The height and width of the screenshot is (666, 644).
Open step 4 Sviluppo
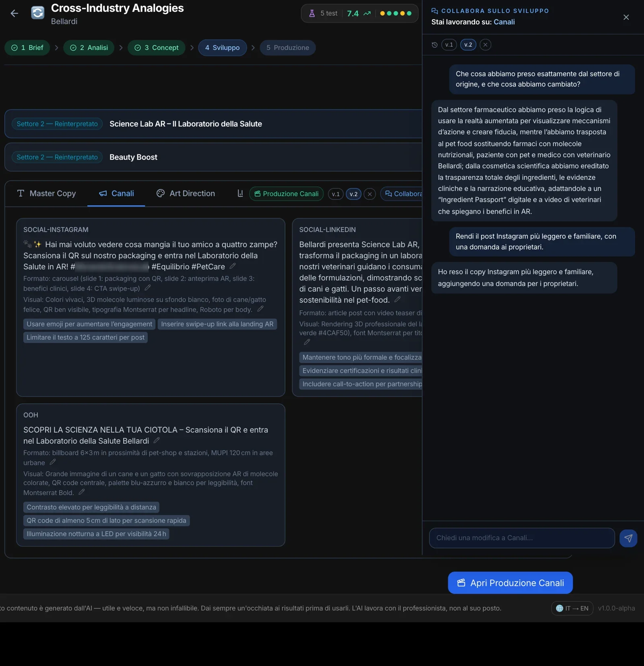(x=223, y=47)
